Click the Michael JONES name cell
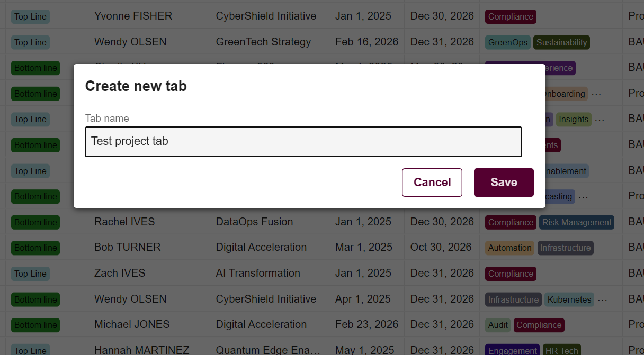 click(132, 324)
